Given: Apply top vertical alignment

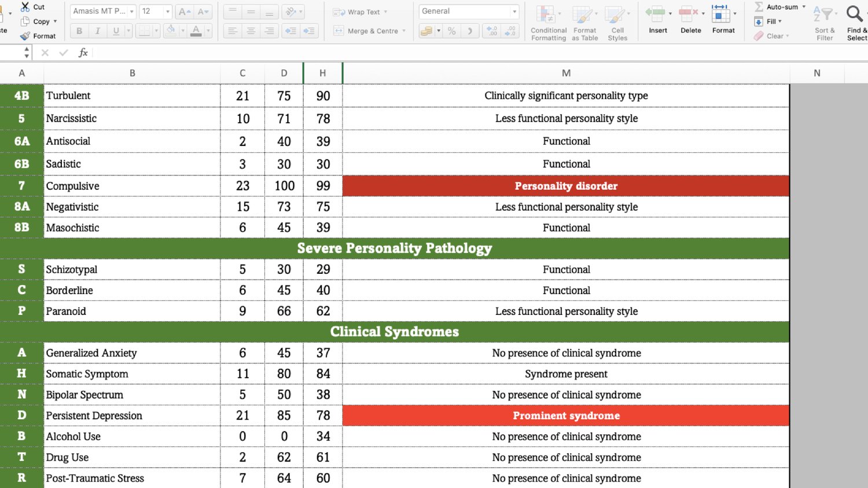Looking at the screenshot, I should pos(233,11).
